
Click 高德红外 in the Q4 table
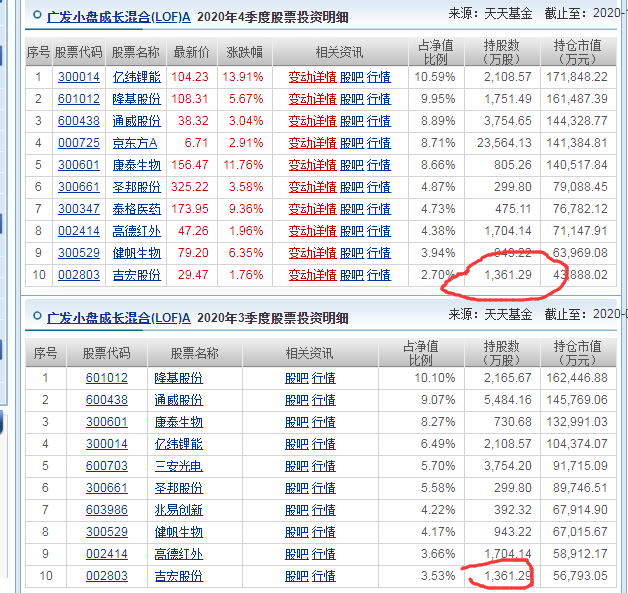(137, 231)
